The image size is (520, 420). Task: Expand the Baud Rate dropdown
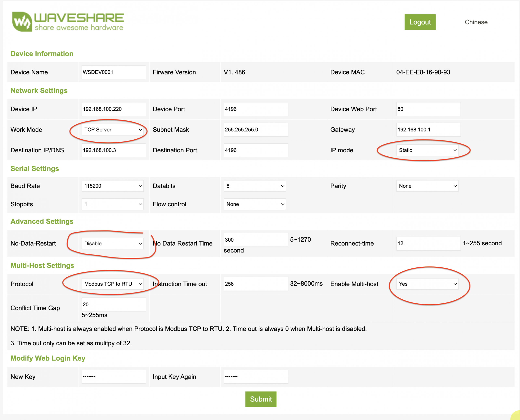point(113,186)
